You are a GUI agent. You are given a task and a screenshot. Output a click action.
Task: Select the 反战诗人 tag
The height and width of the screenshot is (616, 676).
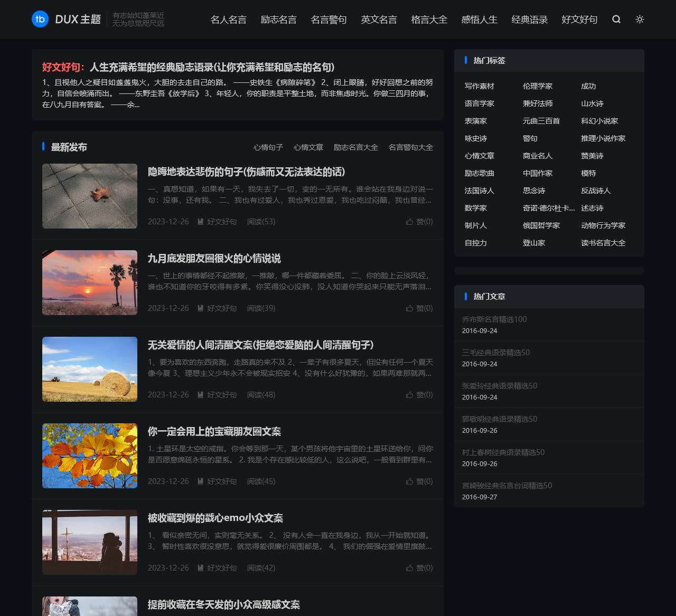[x=596, y=191]
